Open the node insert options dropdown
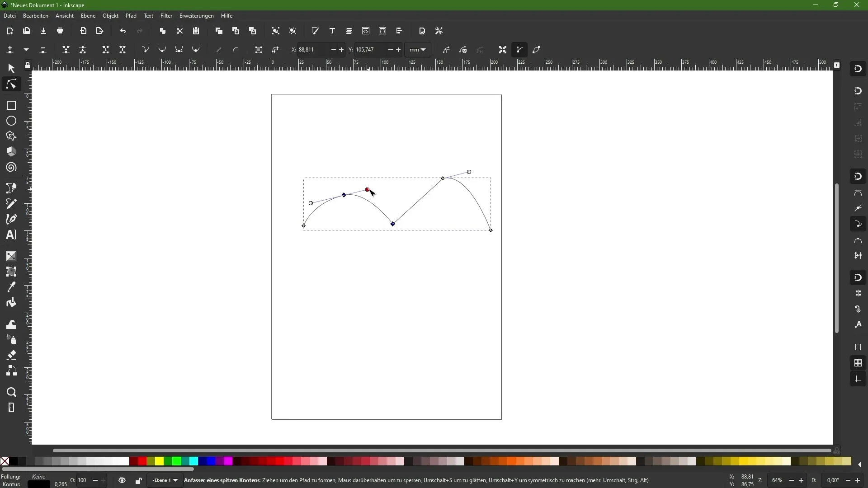The image size is (868, 488). click(x=26, y=50)
